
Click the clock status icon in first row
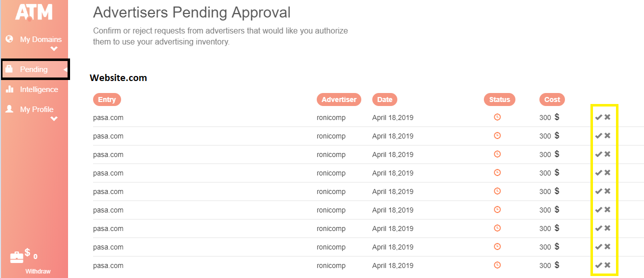pyautogui.click(x=497, y=117)
